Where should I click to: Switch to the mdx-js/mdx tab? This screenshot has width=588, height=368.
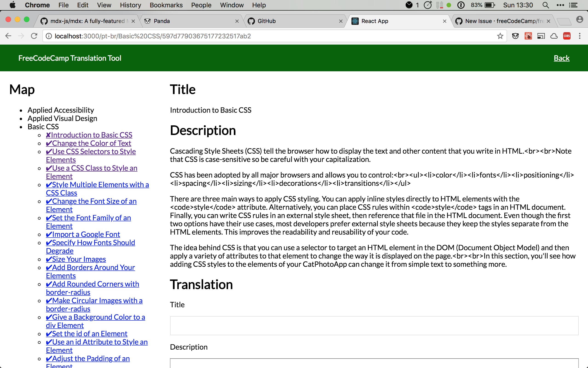(x=88, y=21)
